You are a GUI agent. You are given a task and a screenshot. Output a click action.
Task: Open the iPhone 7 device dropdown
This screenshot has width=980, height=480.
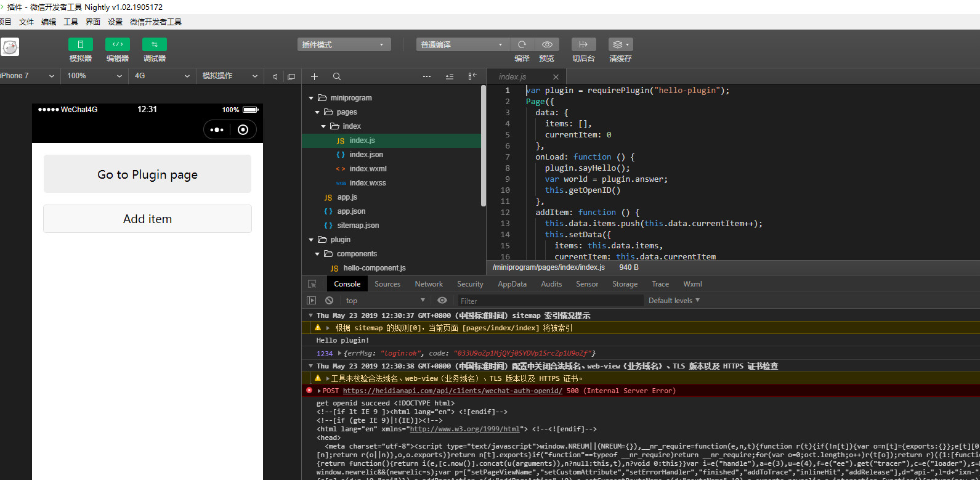click(29, 76)
